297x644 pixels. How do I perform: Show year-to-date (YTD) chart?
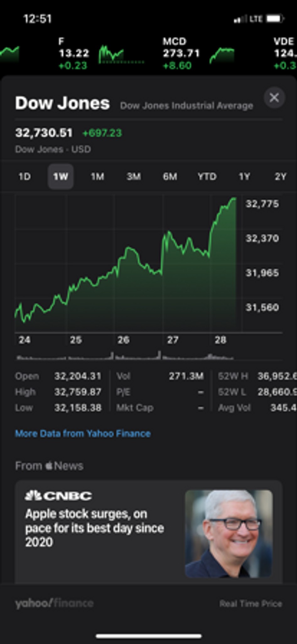click(207, 176)
